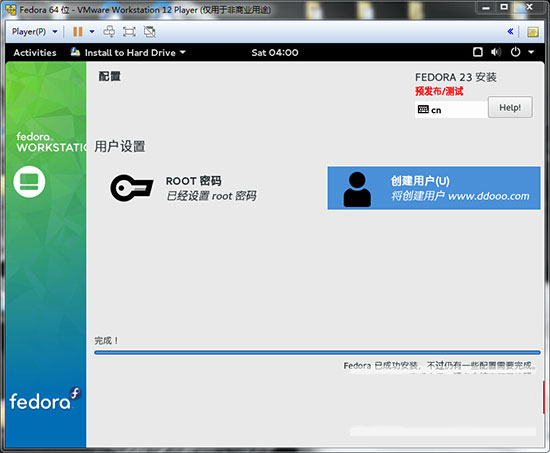Open the Player(P) menu

point(34,32)
